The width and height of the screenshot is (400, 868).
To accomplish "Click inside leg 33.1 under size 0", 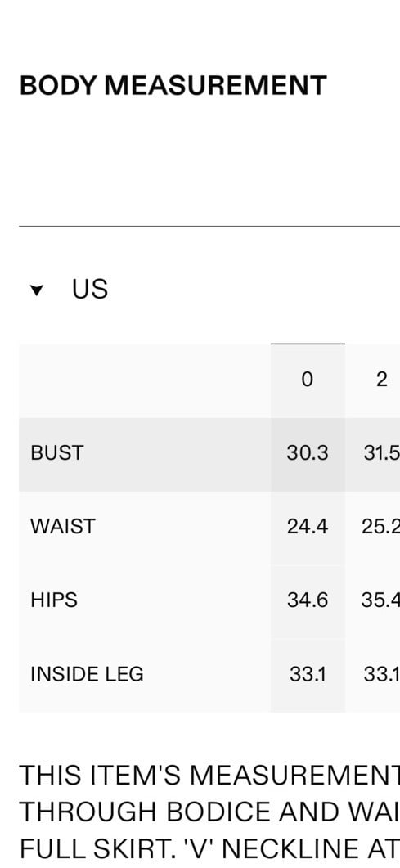I will 308,674.
